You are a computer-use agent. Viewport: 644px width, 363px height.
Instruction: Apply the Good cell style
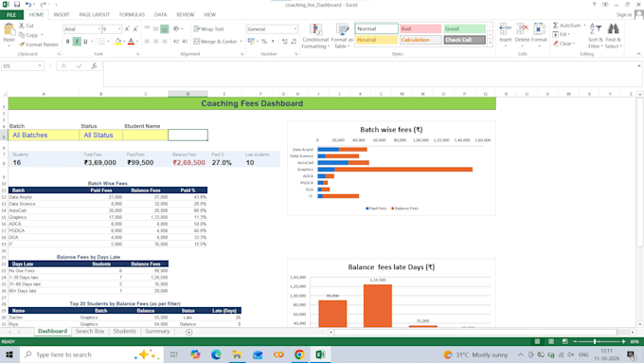pyautogui.click(x=464, y=28)
